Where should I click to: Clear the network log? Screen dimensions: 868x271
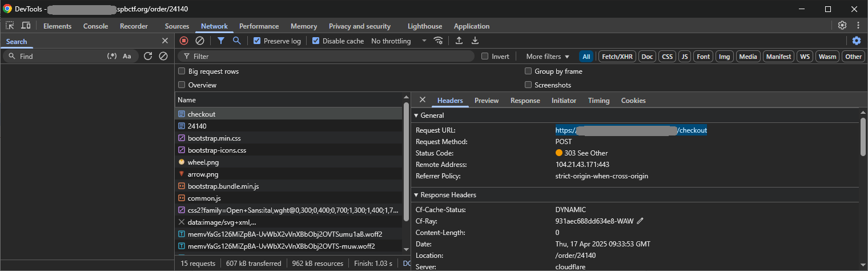(x=200, y=41)
